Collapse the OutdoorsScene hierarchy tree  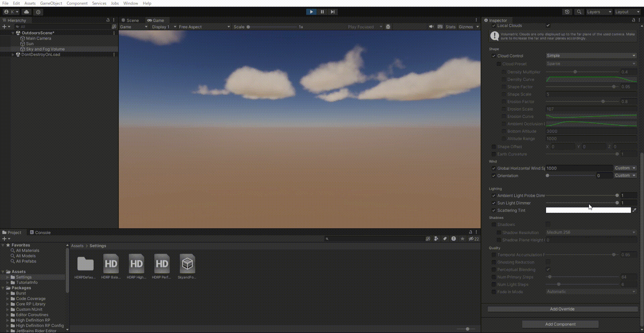click(13, 33)
